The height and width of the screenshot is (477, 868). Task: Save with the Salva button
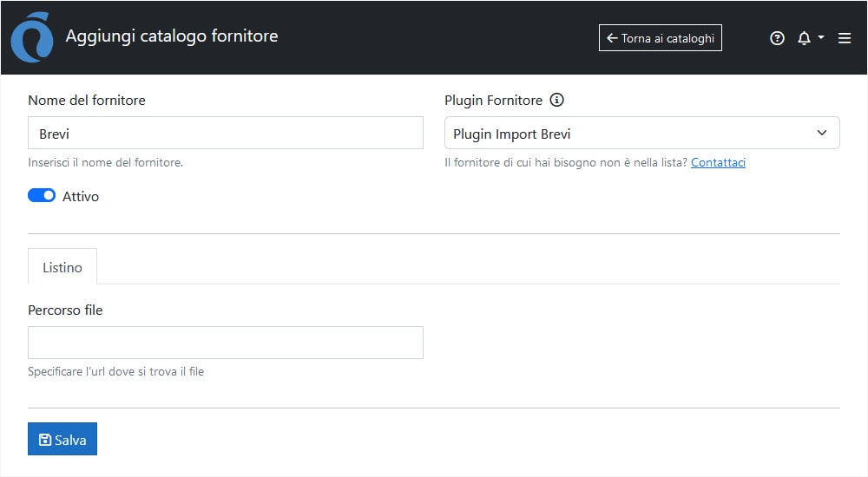(62, 439)
